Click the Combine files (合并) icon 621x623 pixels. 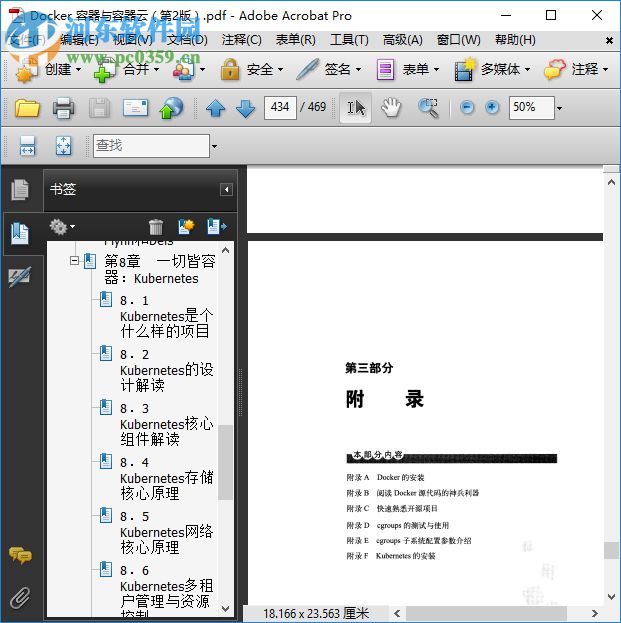[104, 70]
